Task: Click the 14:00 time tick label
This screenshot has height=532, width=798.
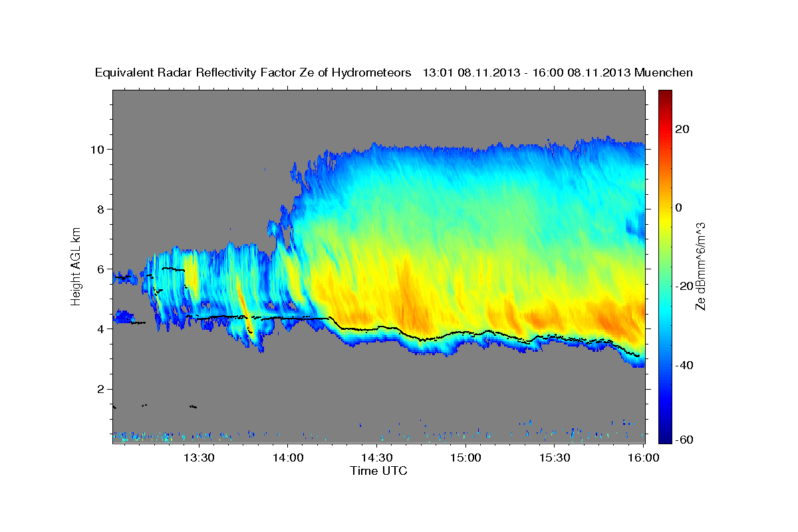Action: click(x=287, y=458)
